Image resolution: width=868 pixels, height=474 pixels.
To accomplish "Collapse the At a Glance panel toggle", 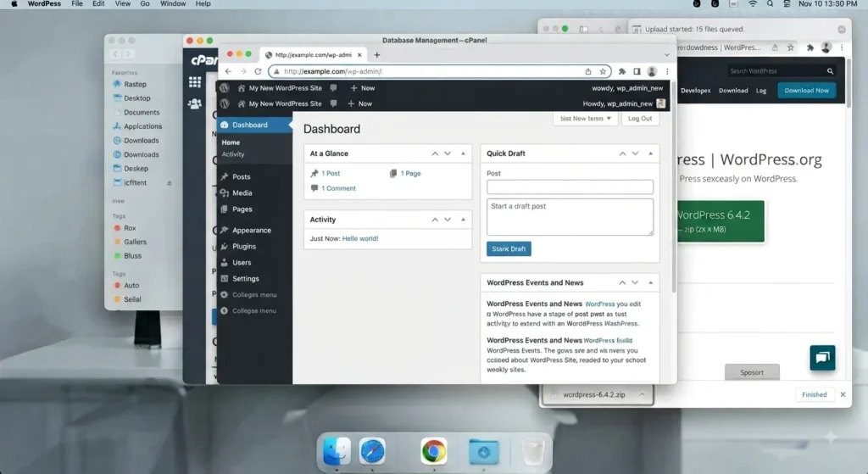I will pos(464,153).
